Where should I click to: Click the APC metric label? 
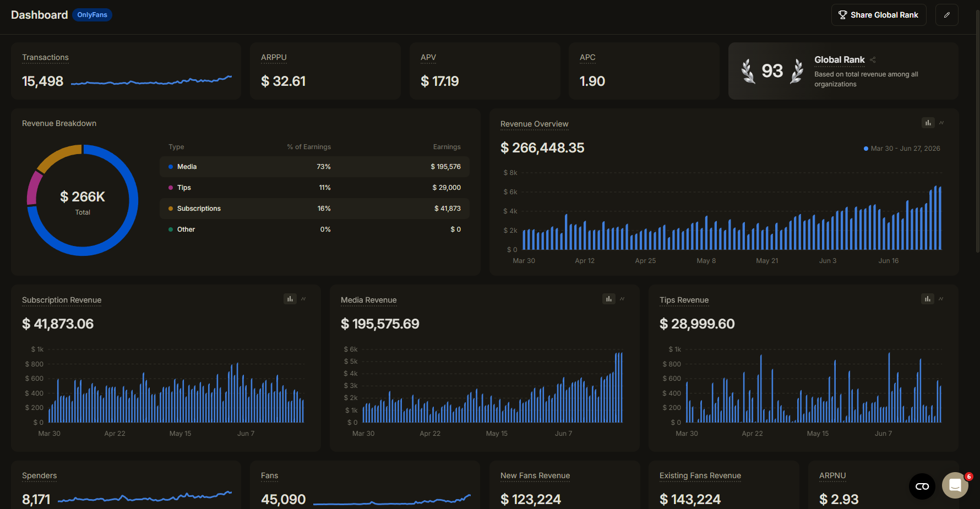click(587, 57)
